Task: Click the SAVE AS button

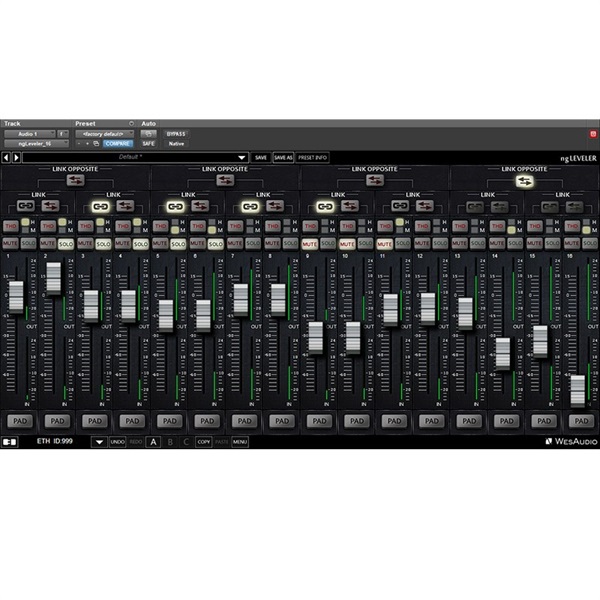Action: [283, 157]
